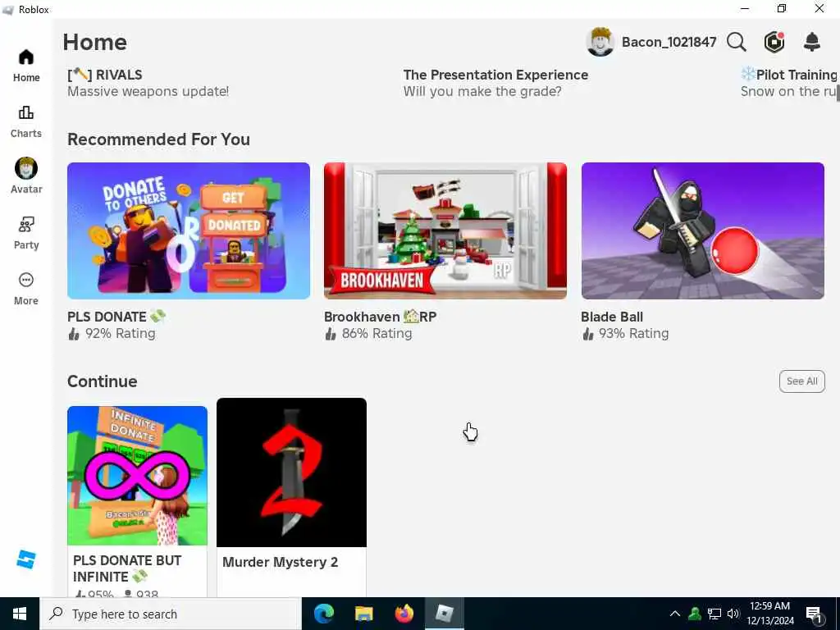840x630 pixels.
Task: Open File Explorer from taskbar
Action: pos(363,614)
